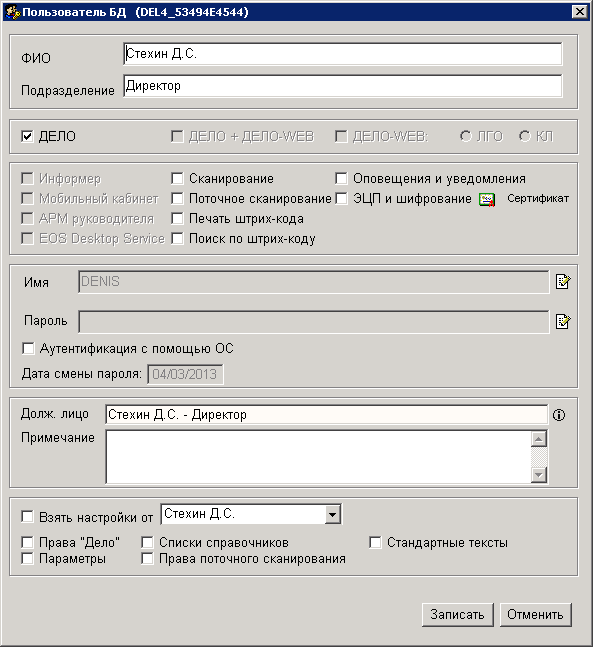
Task: Click the Отменить button
Action: point(535,615)
